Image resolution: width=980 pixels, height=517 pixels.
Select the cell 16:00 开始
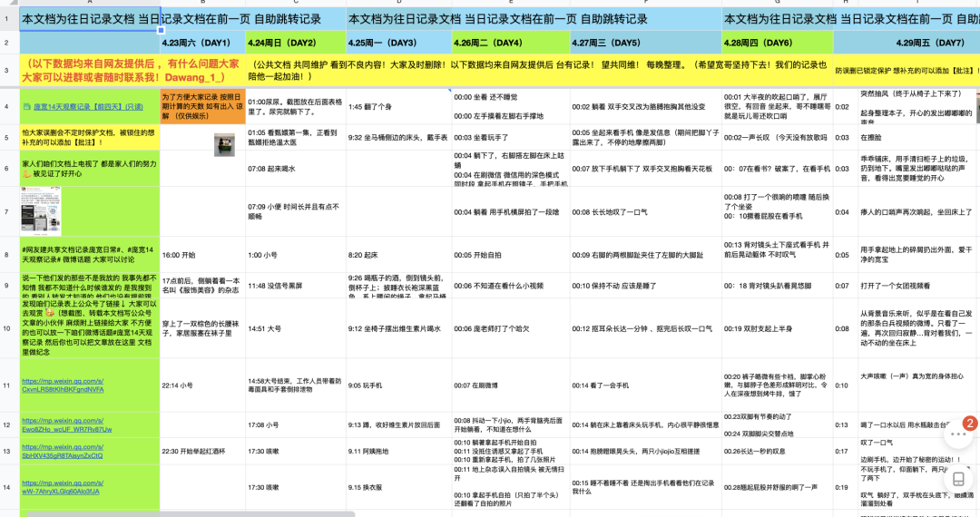tap(203, 255)
